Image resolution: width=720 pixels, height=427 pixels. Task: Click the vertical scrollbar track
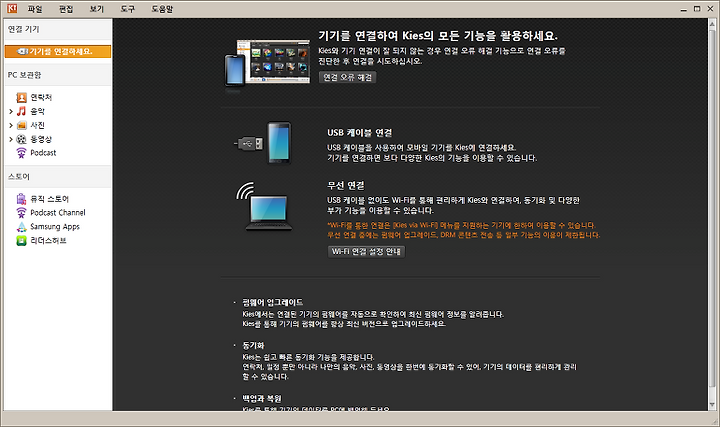point(712,214)
